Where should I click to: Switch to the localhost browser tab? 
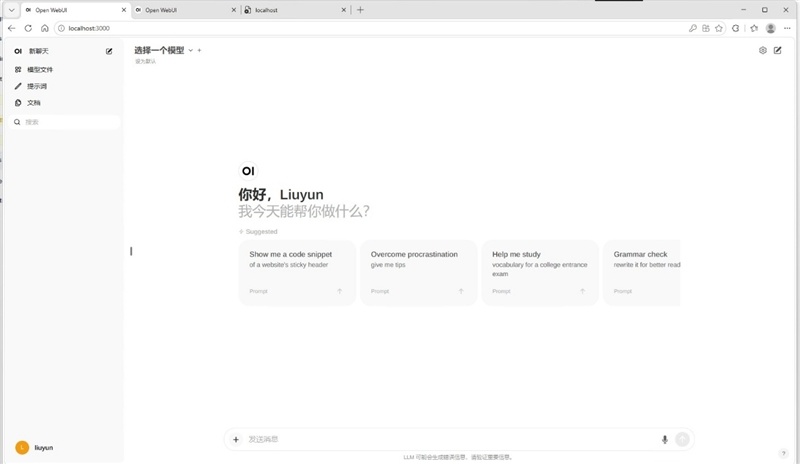293,10
